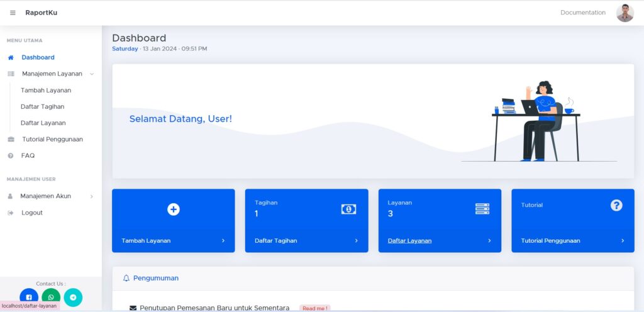644x312 pixels.
Task: Click the Saturday date text
Action: click(125, 49)
